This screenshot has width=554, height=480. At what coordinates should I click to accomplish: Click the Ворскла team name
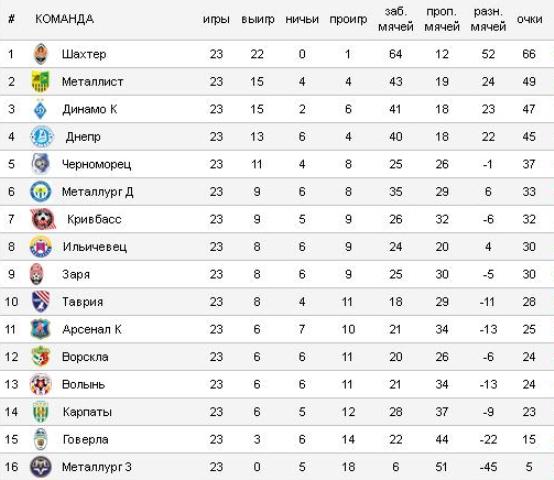pos(85,357)
